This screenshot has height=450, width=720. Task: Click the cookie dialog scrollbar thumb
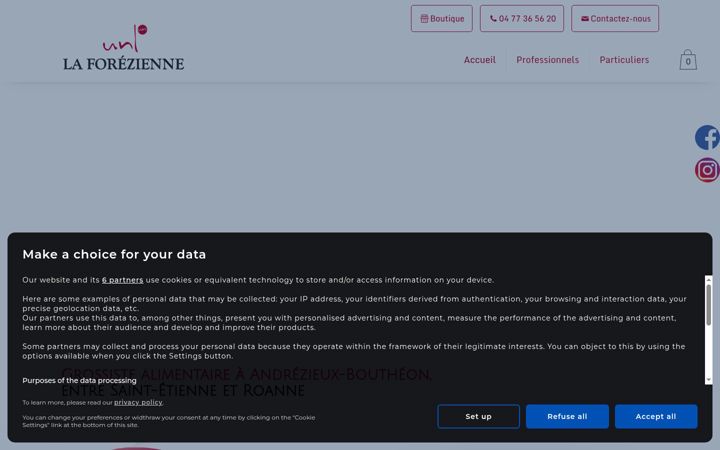click(709, 305)
